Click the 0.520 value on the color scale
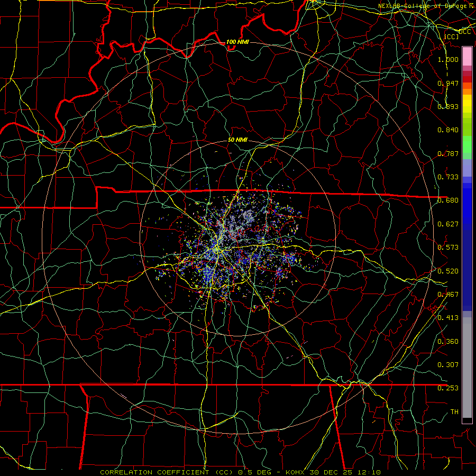Screen dimensions: 476x476 click(448, 271)
